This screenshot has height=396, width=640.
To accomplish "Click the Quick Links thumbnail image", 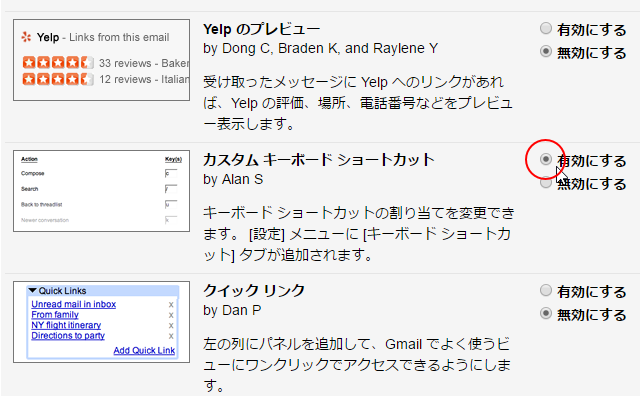I will 102,322.
